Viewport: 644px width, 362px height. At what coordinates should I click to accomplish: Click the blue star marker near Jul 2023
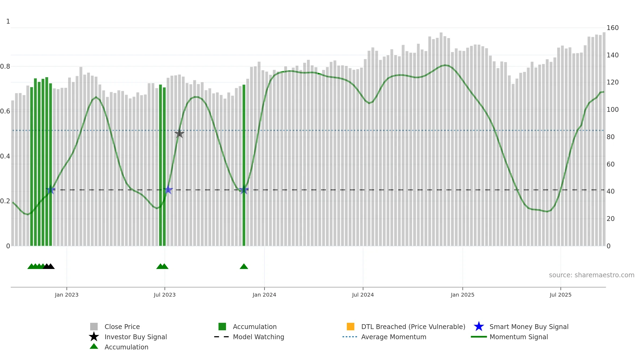tap(168, 190)
